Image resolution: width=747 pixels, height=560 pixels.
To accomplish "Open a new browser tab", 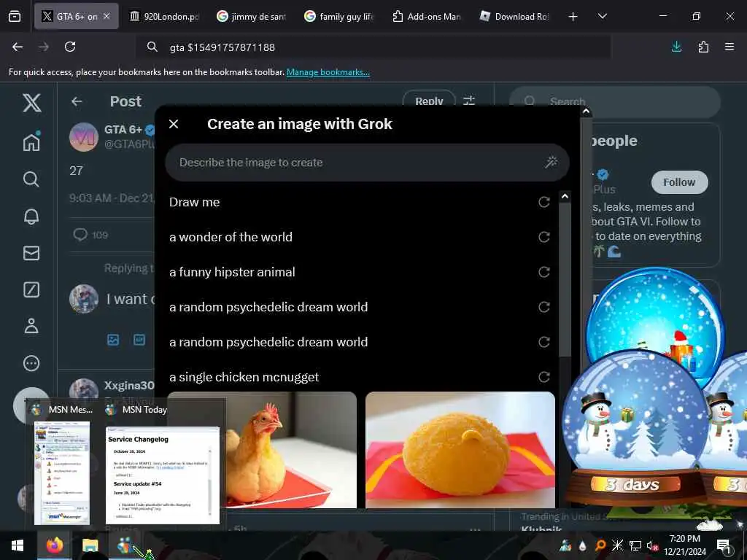I will click(x=573, y=17).
